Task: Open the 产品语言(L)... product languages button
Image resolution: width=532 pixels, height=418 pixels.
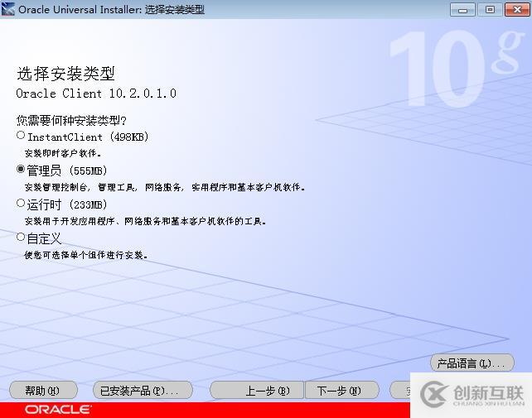Action: [x=472, y=363]
